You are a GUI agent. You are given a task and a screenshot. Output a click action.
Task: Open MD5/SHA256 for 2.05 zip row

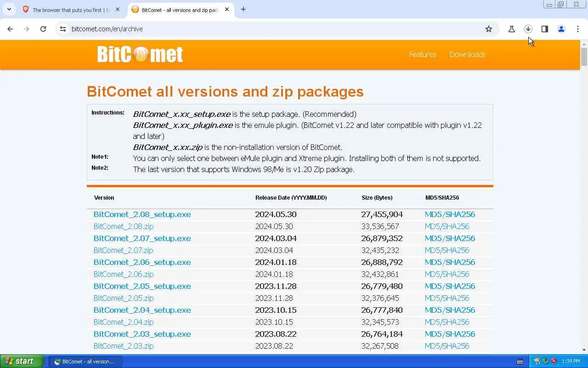(447, 298)
